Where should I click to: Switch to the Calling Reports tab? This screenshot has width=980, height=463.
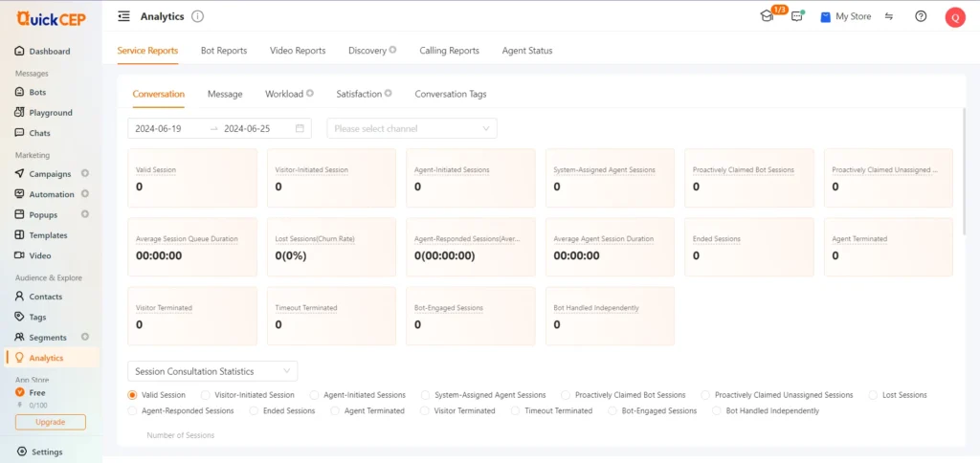(450, 51)
